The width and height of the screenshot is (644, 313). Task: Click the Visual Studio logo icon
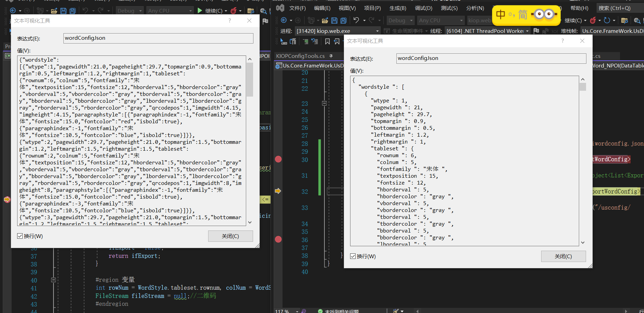tap(280, 8)
